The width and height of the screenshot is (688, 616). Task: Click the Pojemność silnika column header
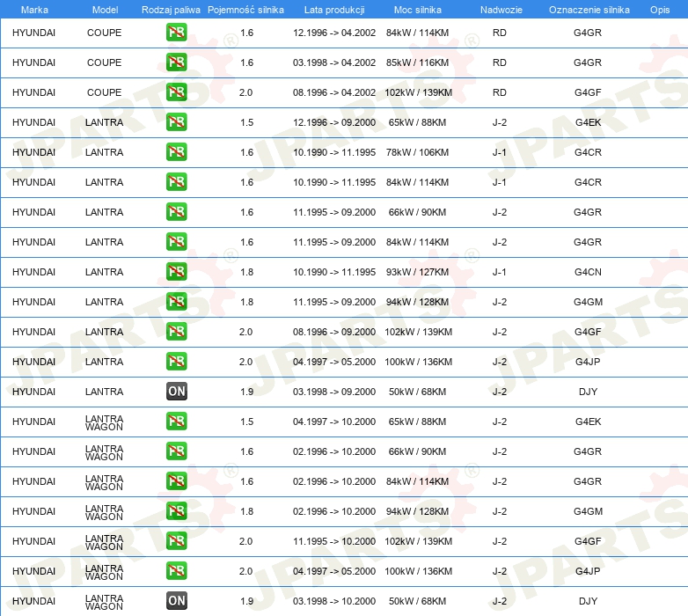(245, 10)
